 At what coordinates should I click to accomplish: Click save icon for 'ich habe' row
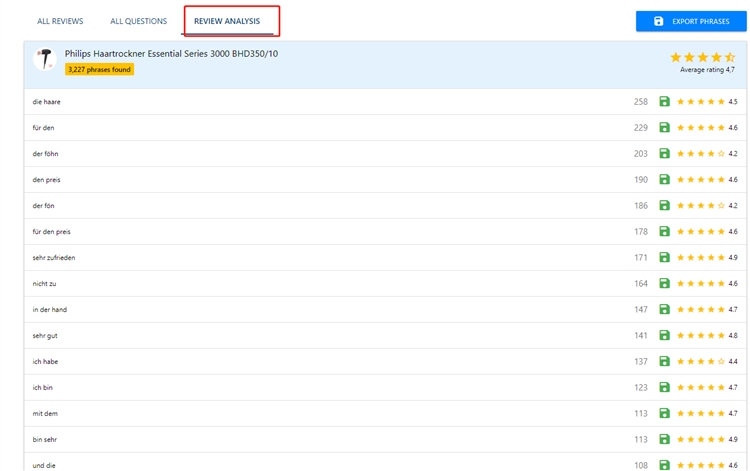point(664,362)
